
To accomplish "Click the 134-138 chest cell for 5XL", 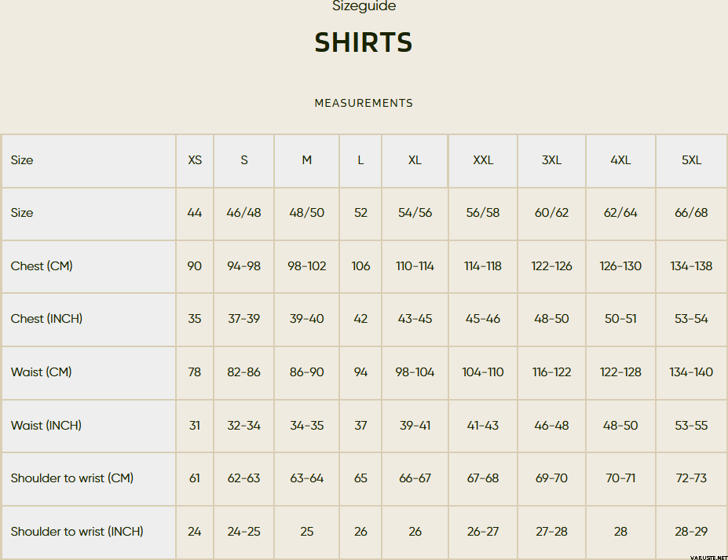I will 691,266.
